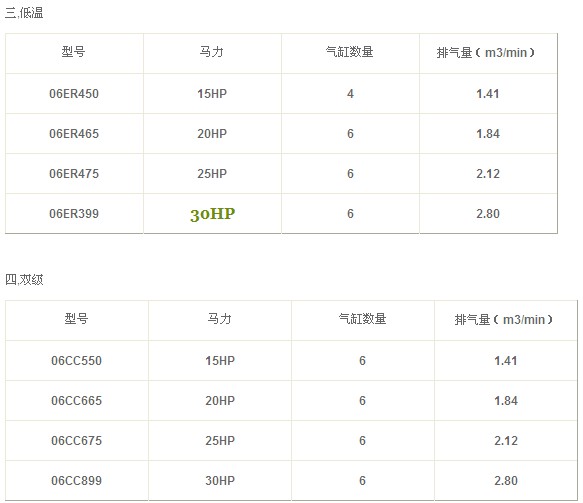Click the 1.84 value in 06CC665 row
Viewport: 583px width, 503px height.
pos(506,401)
